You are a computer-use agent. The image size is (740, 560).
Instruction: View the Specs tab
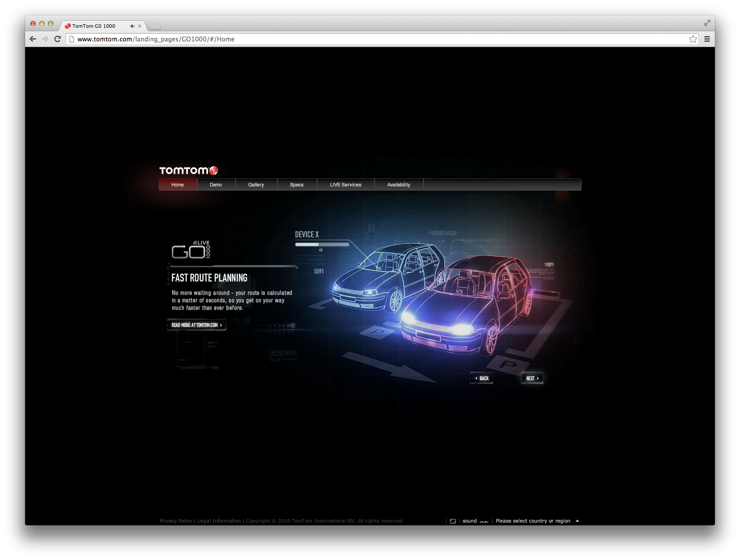tap(297, 185)
